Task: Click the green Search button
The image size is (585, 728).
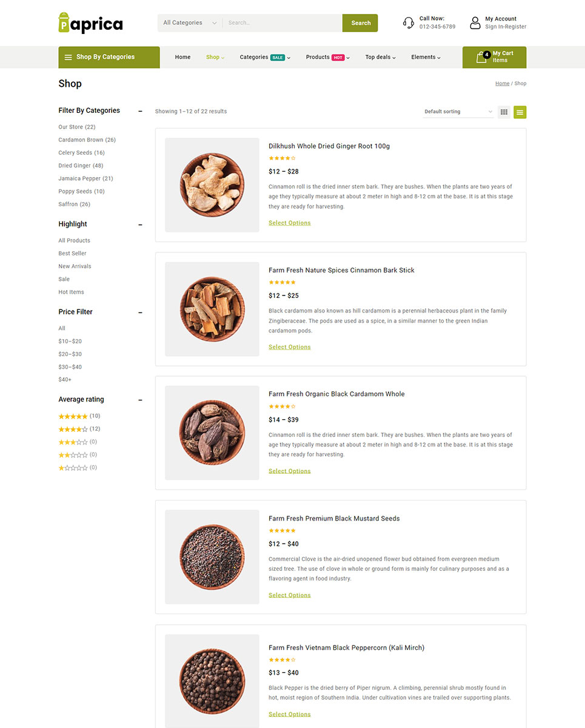Action: point(360,23)
